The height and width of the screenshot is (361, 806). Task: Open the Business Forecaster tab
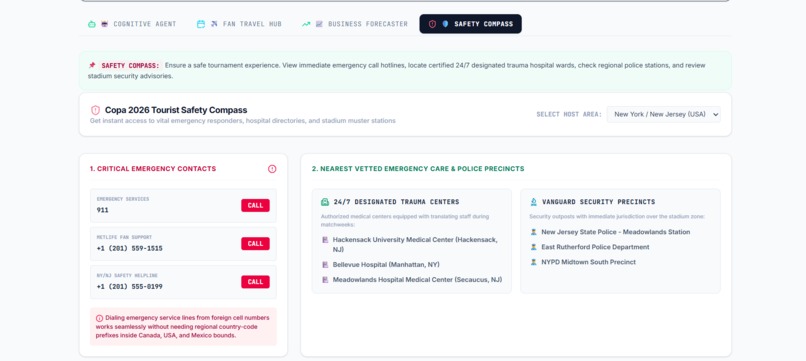pyautogui.click(x=355, y=24)
